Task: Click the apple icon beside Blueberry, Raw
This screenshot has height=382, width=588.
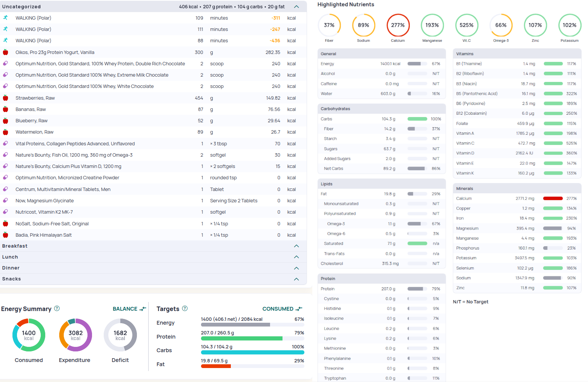Action: (5, 121)
